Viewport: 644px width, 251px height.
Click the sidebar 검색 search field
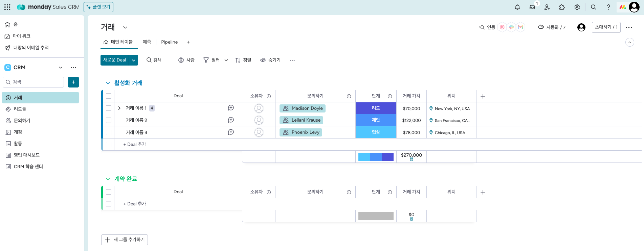coord(34,82)
